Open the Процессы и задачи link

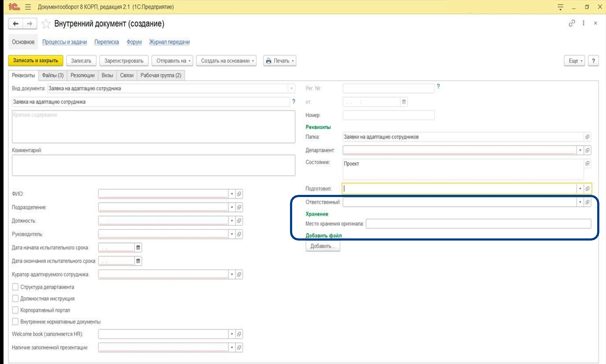64,42
